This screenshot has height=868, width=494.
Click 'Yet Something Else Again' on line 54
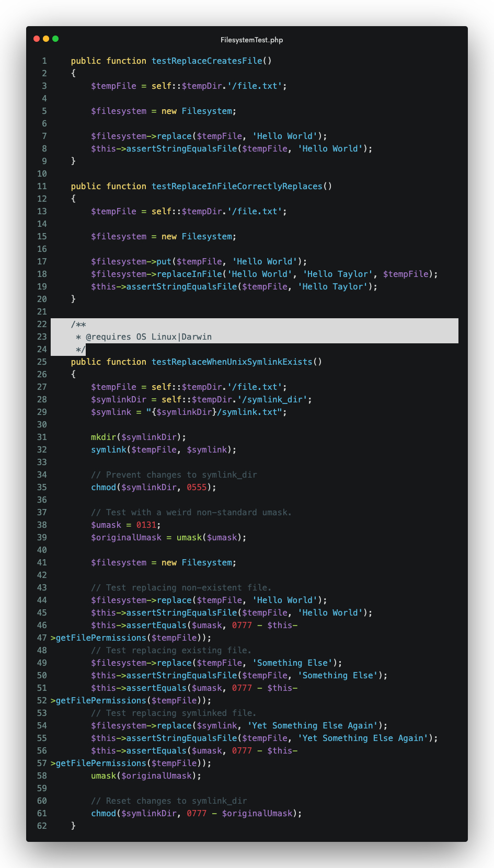tap(313, 725)
